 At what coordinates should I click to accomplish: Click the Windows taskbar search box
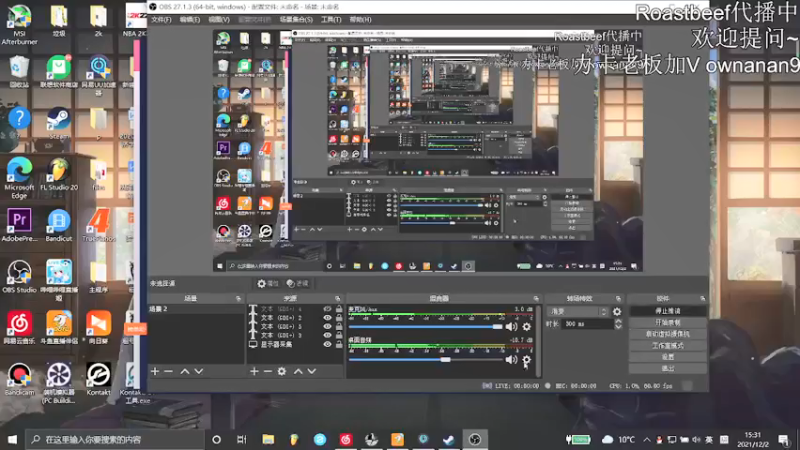[114, 439]
